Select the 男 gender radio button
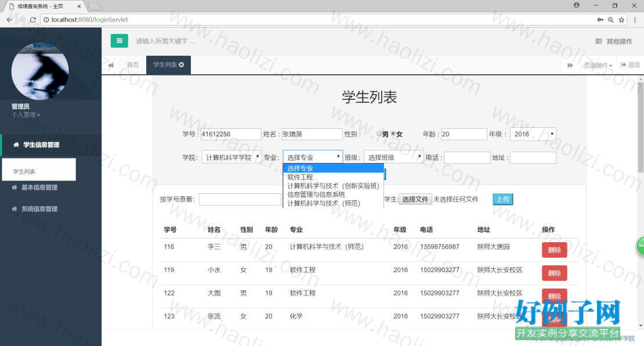This screenshot has width=644, height=346. [x=379, y=134]
